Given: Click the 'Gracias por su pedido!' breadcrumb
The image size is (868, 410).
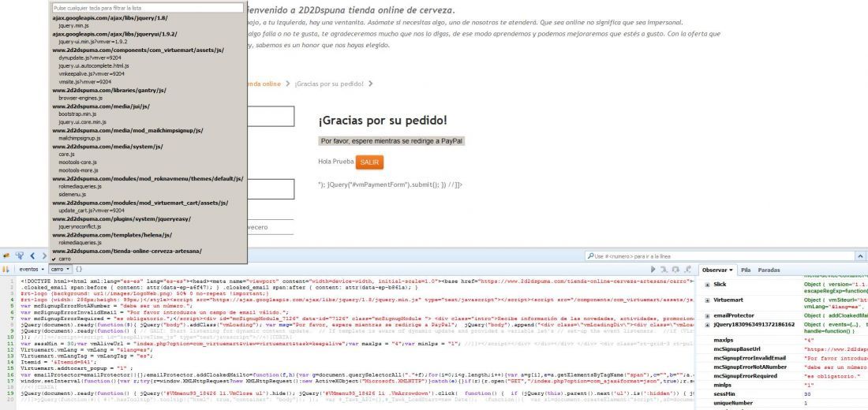Looking at the screenshot, I should (329, 84).
